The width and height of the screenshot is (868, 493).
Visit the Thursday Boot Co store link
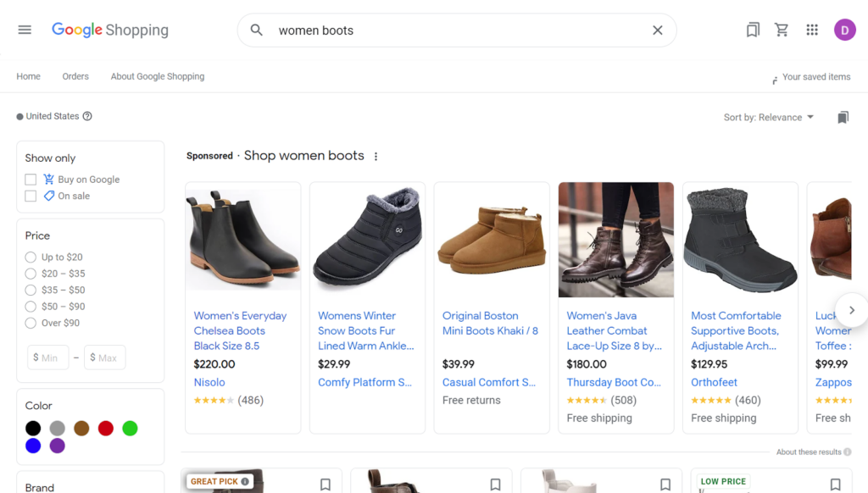[614, 382]
